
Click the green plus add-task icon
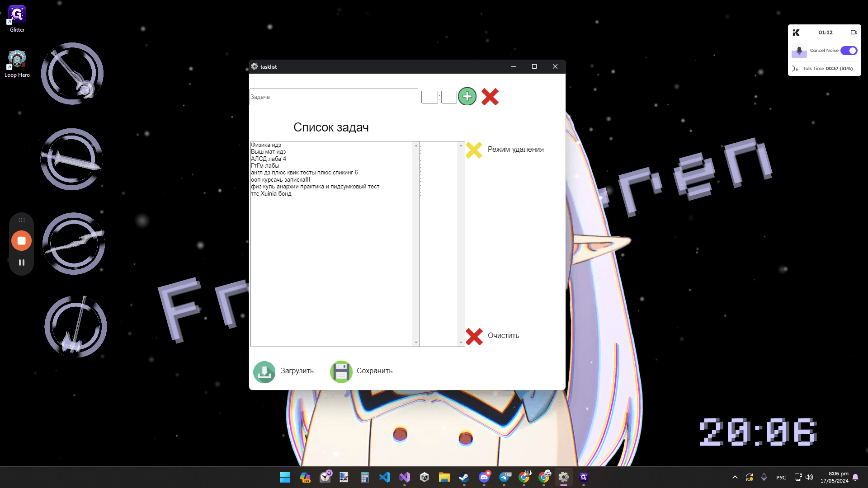pos(467,96)
